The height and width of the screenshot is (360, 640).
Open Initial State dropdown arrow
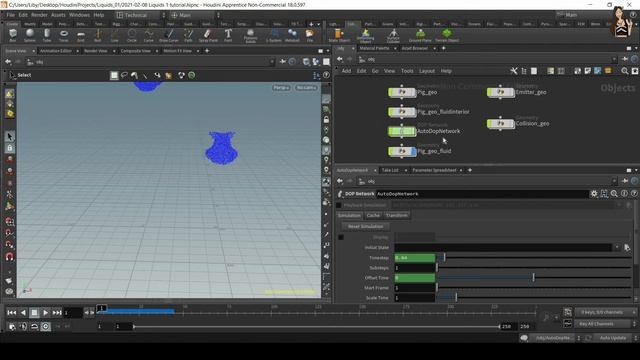tap(617, 247)
